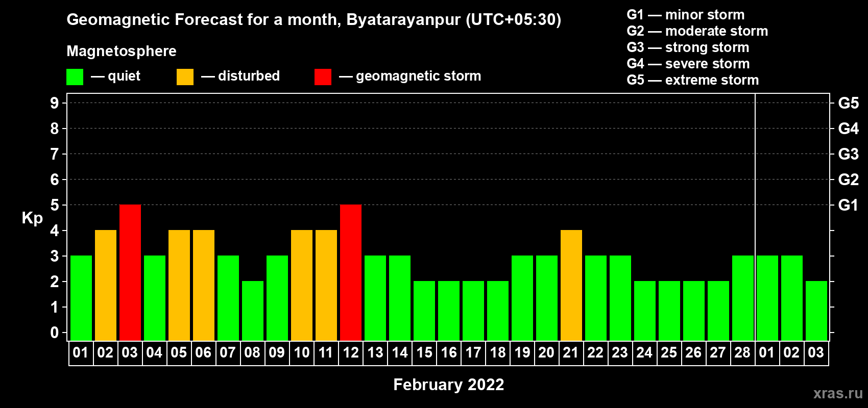This screenshot has height=408, width=868.
Task: Click the 'G5 — extreme storm' legend line
Action: pos(693,80)
